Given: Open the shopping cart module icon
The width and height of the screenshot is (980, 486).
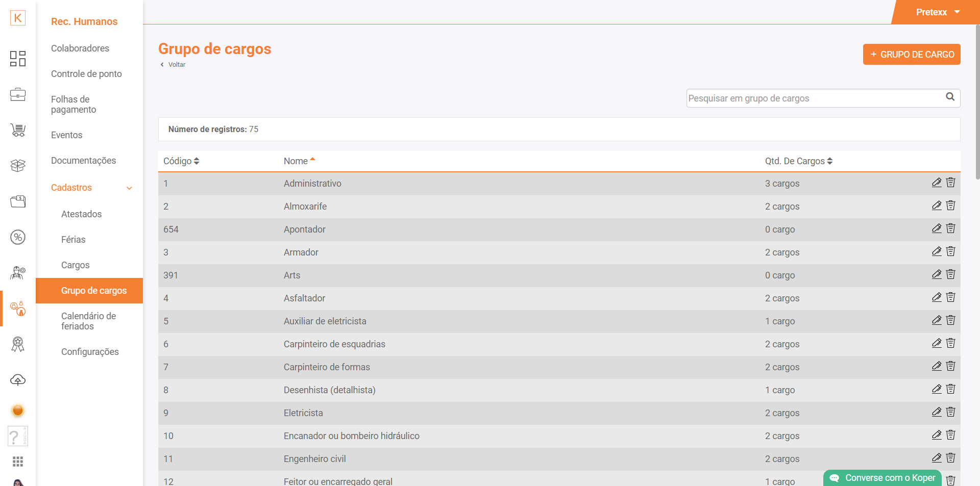Looking at the screenshot, I should [x=18, y=130].
